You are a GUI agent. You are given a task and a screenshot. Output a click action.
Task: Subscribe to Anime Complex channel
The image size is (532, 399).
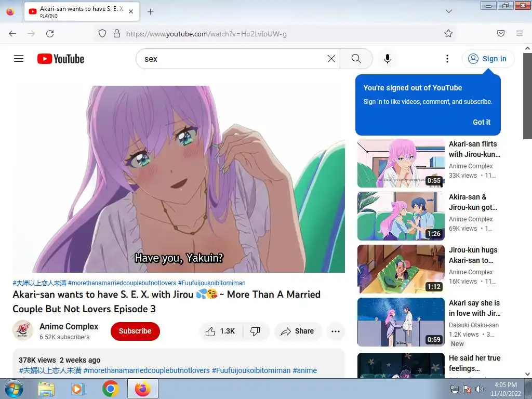point(135,331)
